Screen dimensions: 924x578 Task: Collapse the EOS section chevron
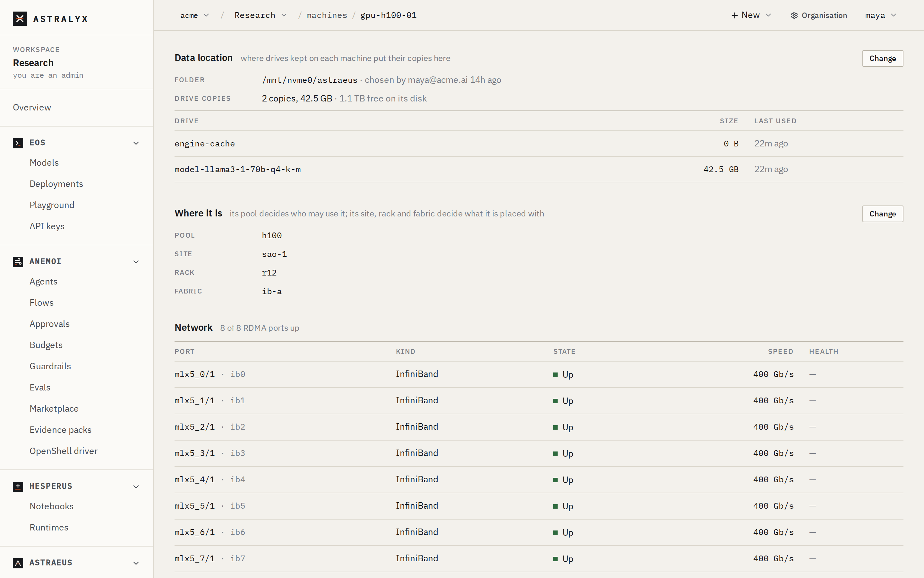click(136, 143)
